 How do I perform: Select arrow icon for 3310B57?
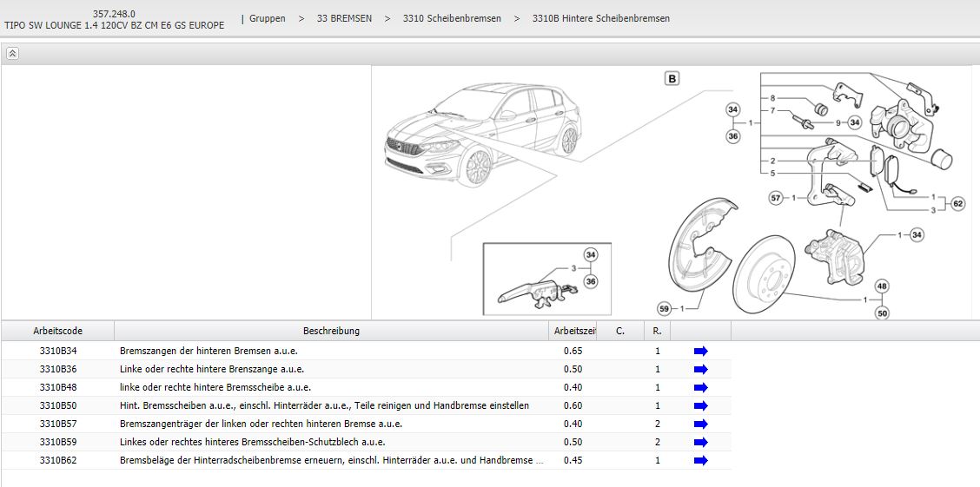(x=701, y=424)
